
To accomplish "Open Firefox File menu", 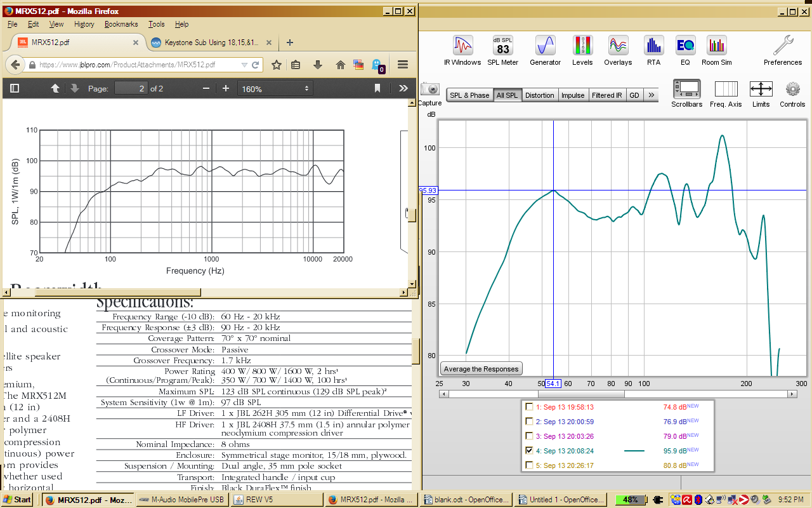I will [12, 24].
